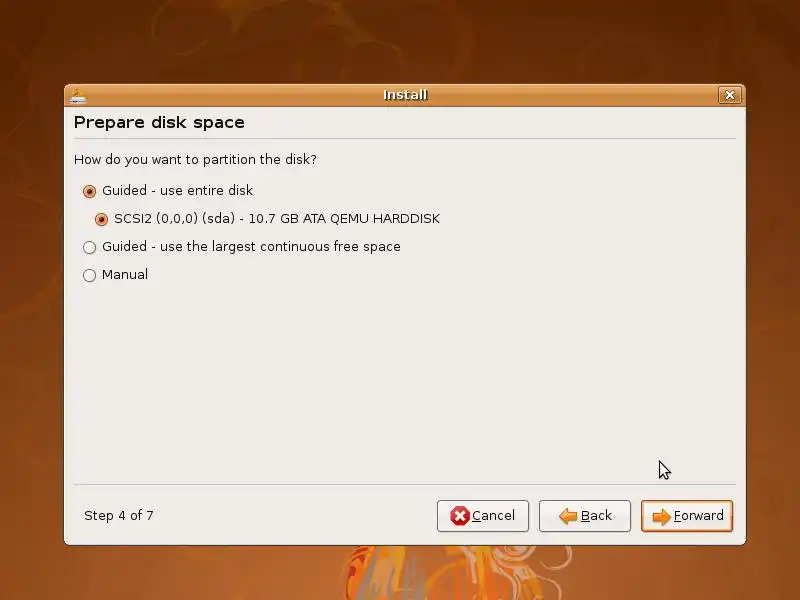The image size is (800, 600).
Task: Select 'Guided - use entire disk' radio button
Action: click(x=89, y=191)
